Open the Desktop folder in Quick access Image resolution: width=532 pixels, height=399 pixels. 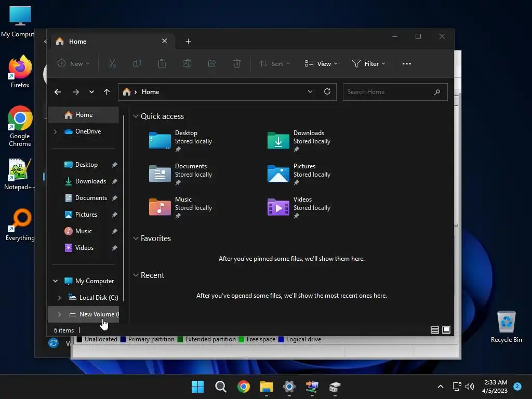coord(180,141)
